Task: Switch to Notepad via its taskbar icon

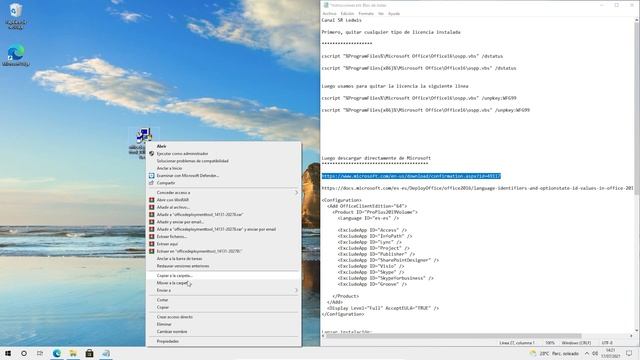Action: (106, 353)
